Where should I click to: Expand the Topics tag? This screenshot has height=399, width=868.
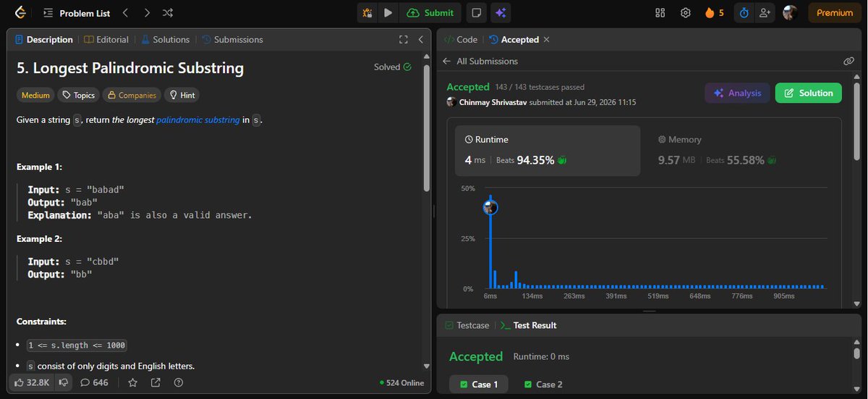click(x=78, y=95)
